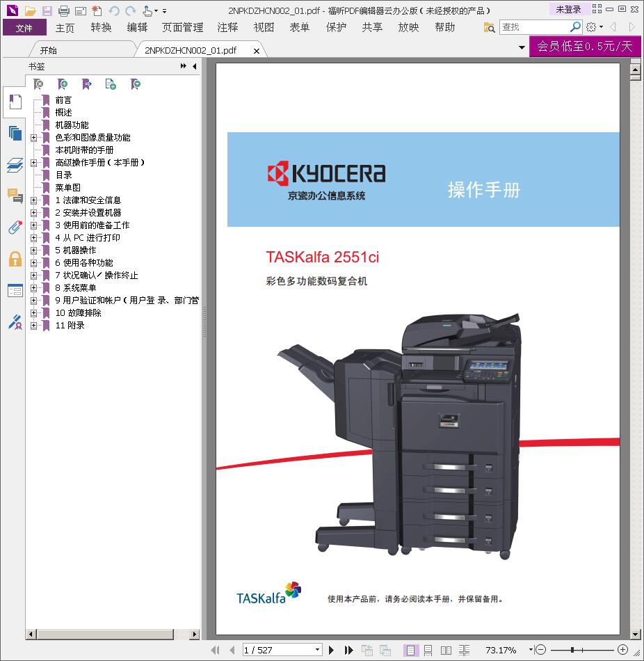Open the advanced folder search icon
Viewport: 644px width, 661px height.
[489, 27]
